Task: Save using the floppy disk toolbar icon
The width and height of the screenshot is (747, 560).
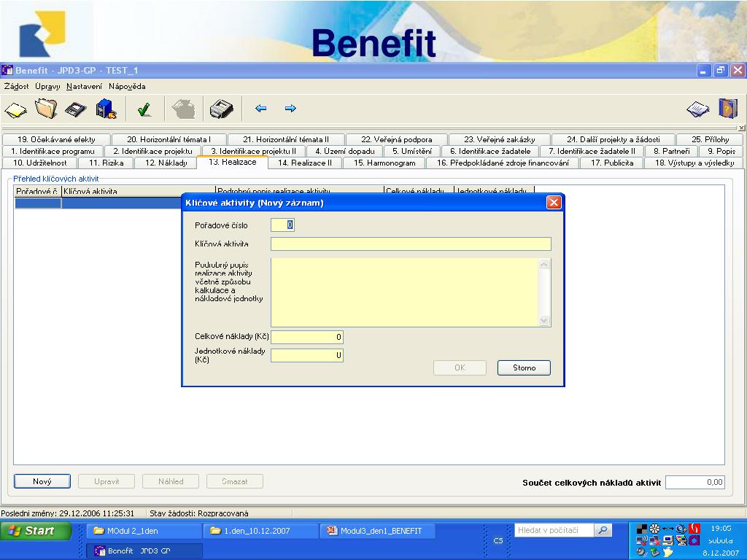Action: click(x=76, y=109)
